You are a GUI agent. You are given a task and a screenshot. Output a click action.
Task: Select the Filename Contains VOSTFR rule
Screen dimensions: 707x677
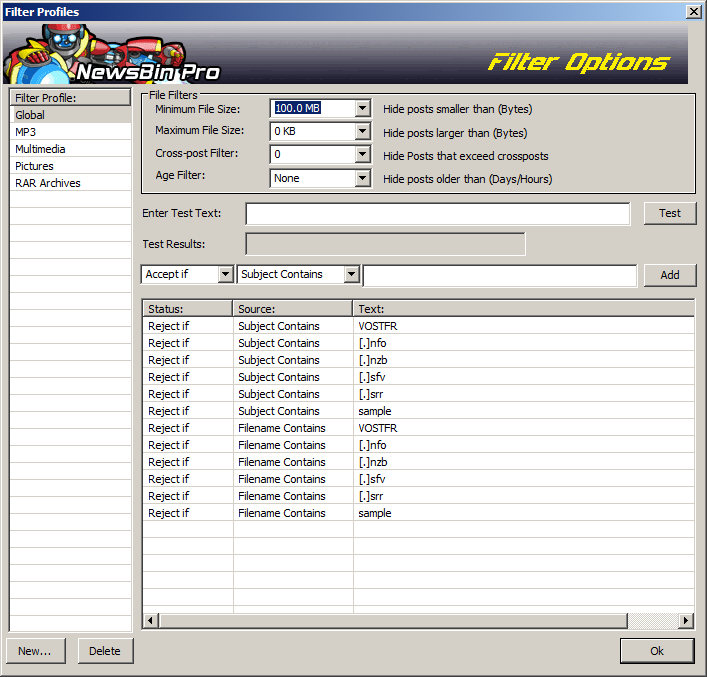[x=418, y=428]
